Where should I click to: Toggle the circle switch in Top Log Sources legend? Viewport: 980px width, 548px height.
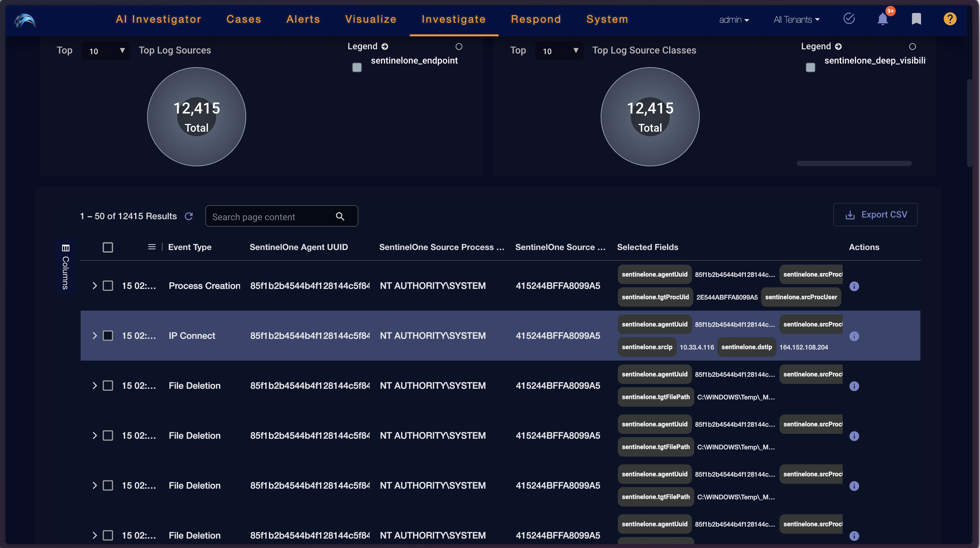pos(459,46)
